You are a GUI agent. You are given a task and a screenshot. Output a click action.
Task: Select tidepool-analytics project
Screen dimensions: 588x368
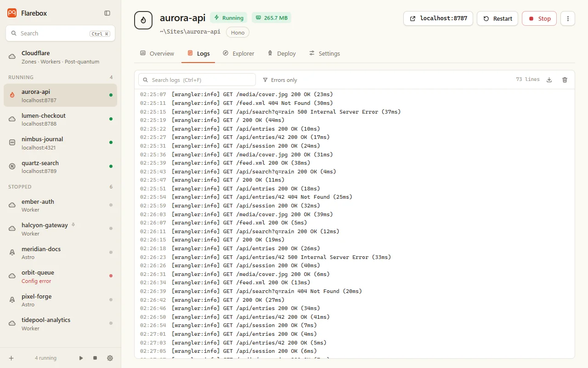[60, 323]
